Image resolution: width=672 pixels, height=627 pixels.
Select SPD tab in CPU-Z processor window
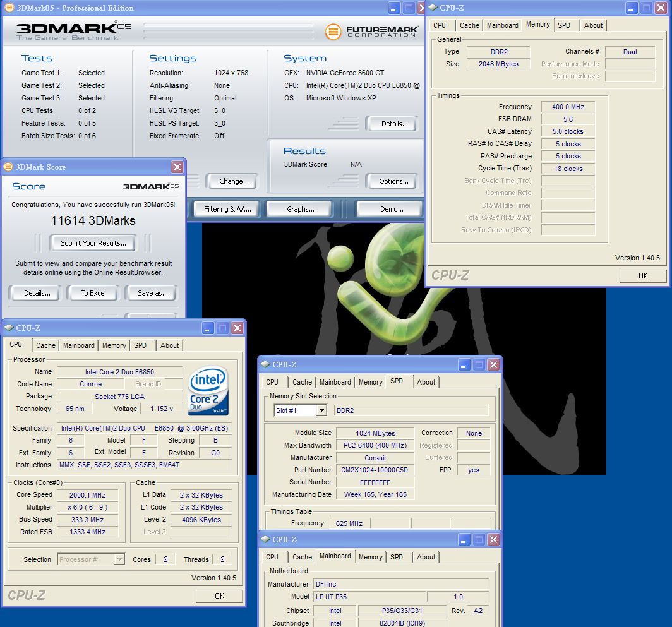click(x=140, y=345)
